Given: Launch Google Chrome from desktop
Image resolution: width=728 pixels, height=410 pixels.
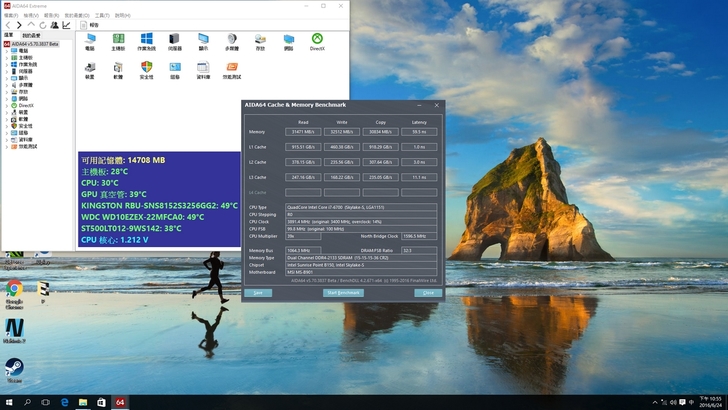Looking at the screenshot, I should coord(14,289).
